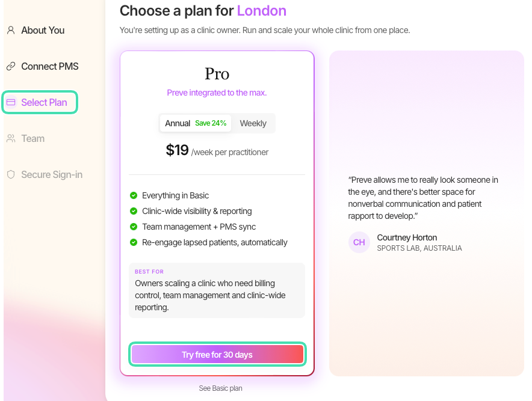
Task: Click the credit card icon beside Select Plan
Action: (x=11, y=102)
